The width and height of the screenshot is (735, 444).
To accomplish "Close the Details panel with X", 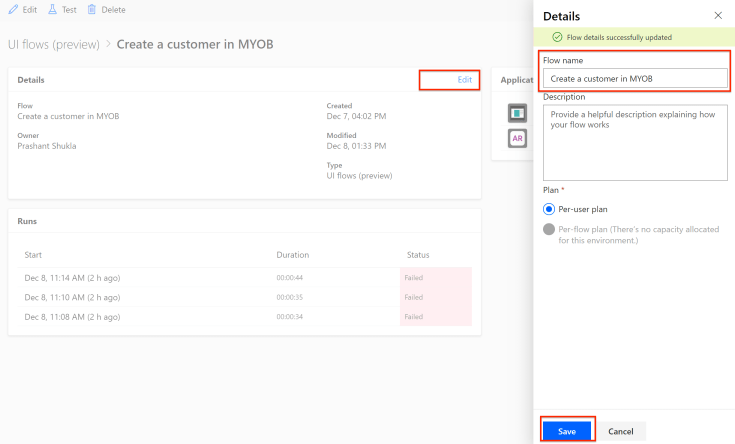I will (x=717, y=16).
